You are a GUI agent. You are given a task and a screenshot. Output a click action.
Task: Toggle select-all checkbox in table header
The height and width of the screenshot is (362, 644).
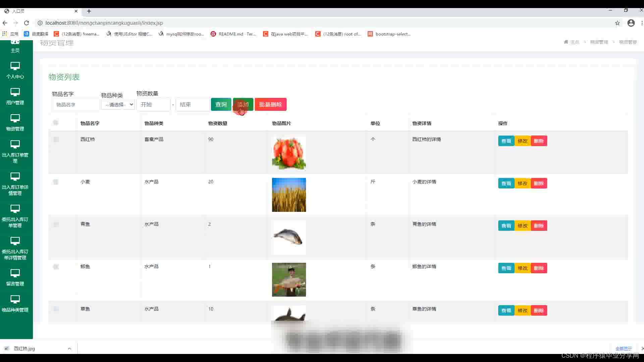(56, 123)
